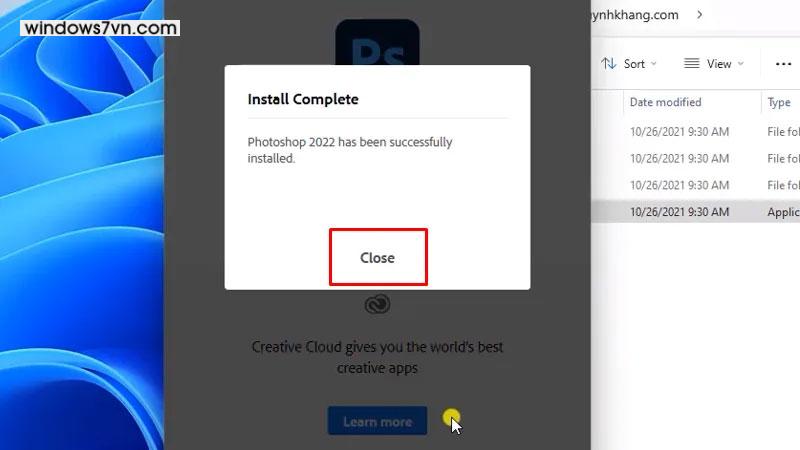Sort files by Type column header

click(779, 102)
